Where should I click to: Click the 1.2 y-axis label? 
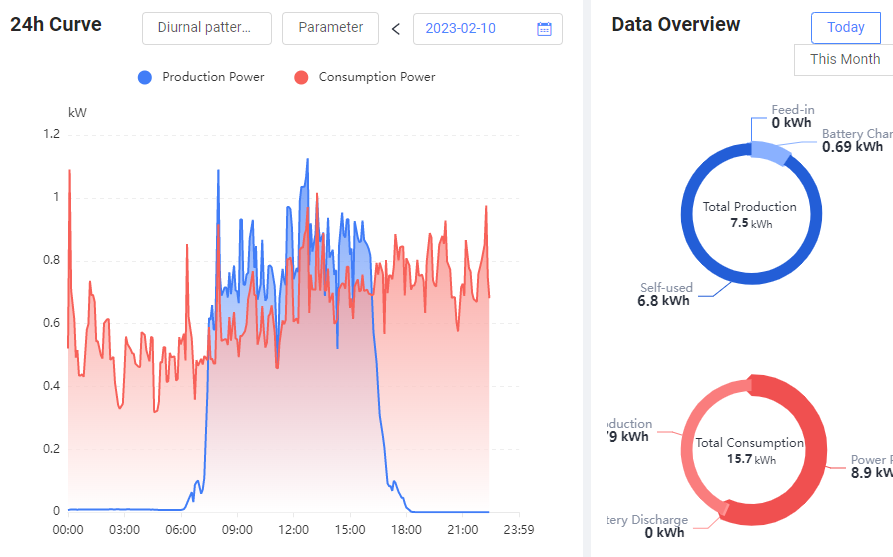[x=51, y=134]
